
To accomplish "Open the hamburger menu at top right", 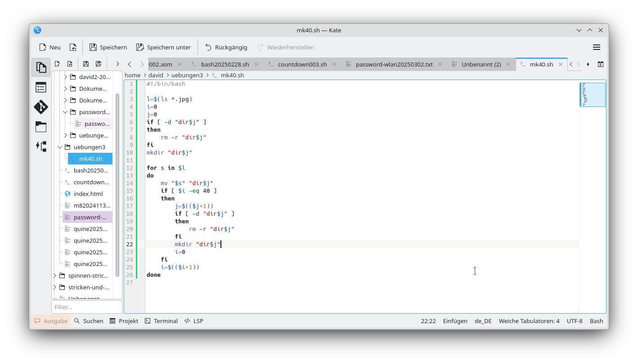I will point(597,47).
